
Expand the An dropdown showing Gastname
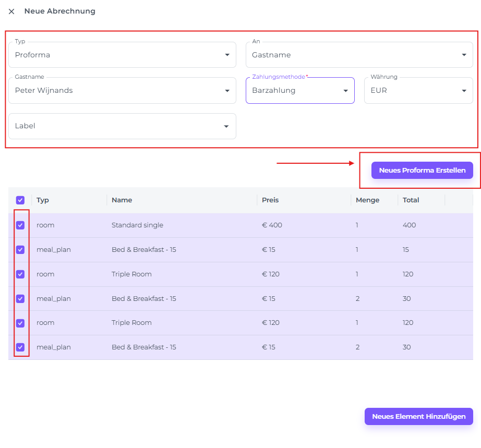[359, 55]
